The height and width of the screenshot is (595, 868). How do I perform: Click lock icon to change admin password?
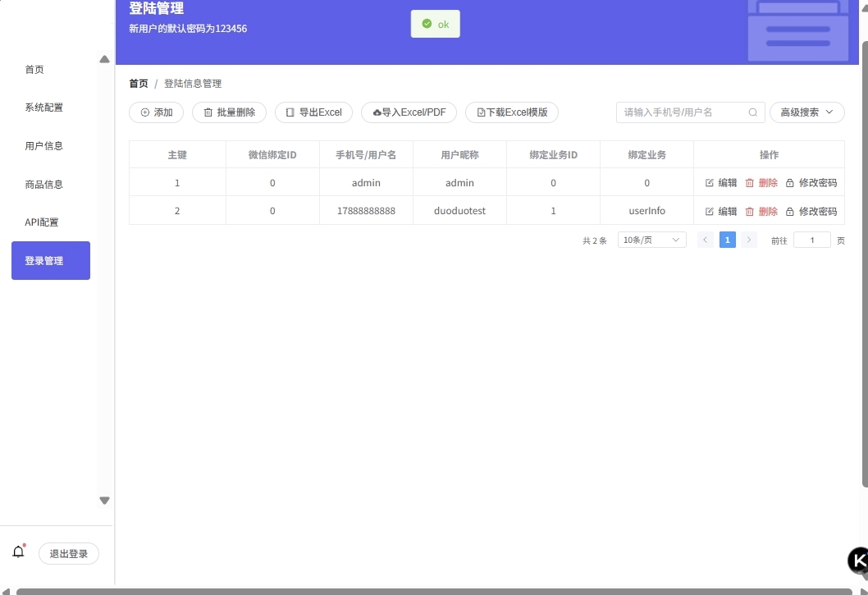(x=790, y=183)
